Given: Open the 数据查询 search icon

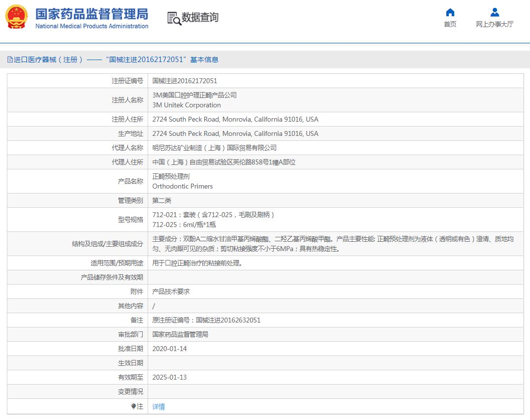Looking at the screenshot, I should tap(174, 18).
